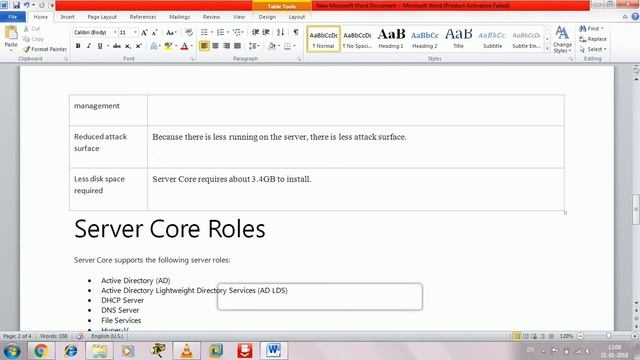The image size is (640, 360).
Task: Center align the paragraph
Action: pos(215,46)
